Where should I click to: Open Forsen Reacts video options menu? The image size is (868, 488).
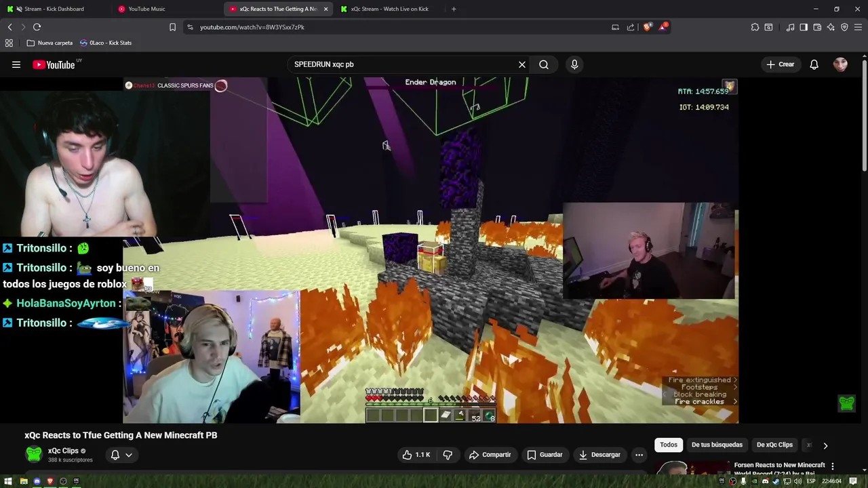tap(833, 466)
